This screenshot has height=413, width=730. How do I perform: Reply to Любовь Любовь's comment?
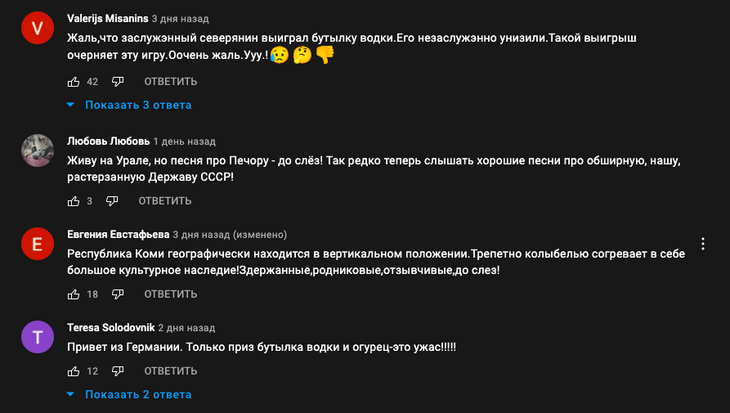(165, 201)
